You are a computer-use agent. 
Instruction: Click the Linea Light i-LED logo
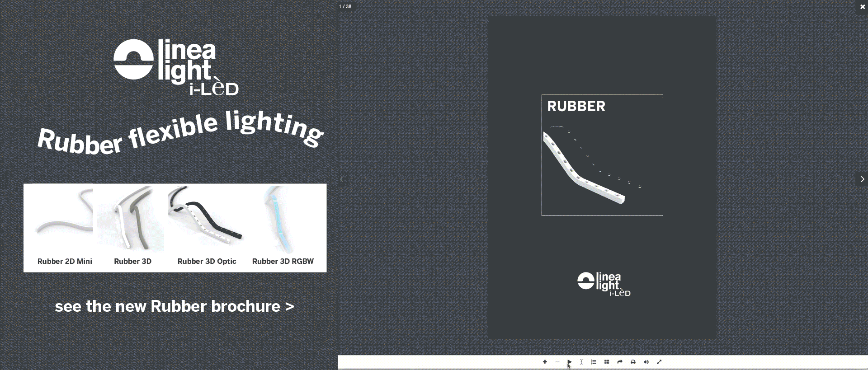176,67
